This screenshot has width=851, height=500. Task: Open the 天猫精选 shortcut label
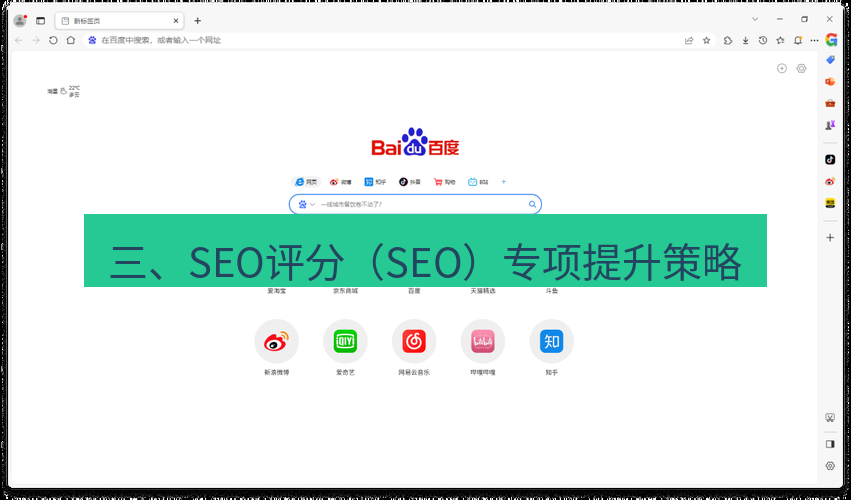point(483,290)
